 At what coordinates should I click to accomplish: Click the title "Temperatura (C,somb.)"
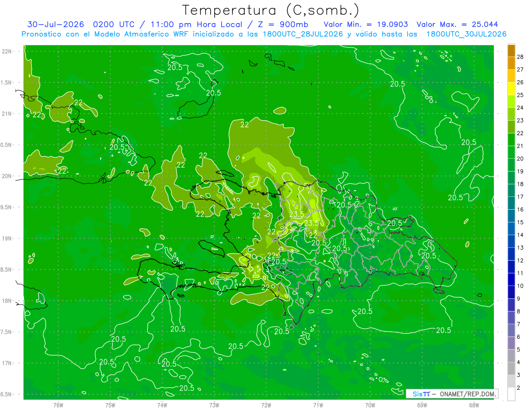[271, 10]
